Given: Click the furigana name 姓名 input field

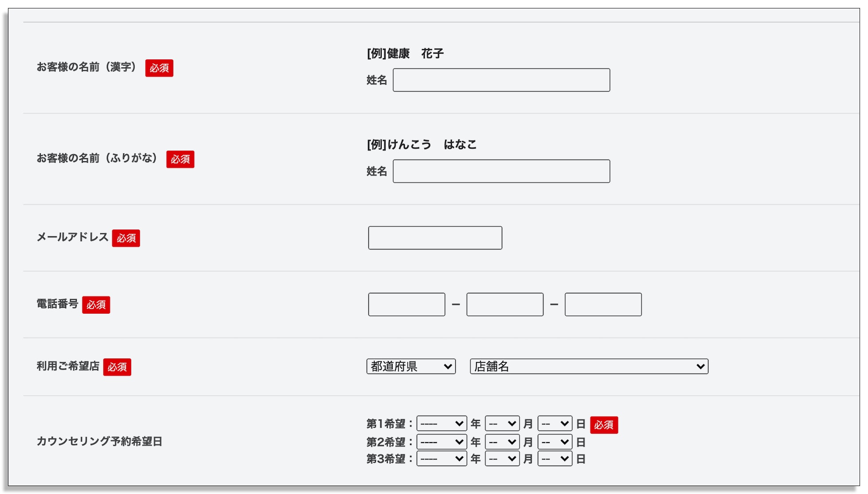Looking at the screenshot, I should coord(501,171).
